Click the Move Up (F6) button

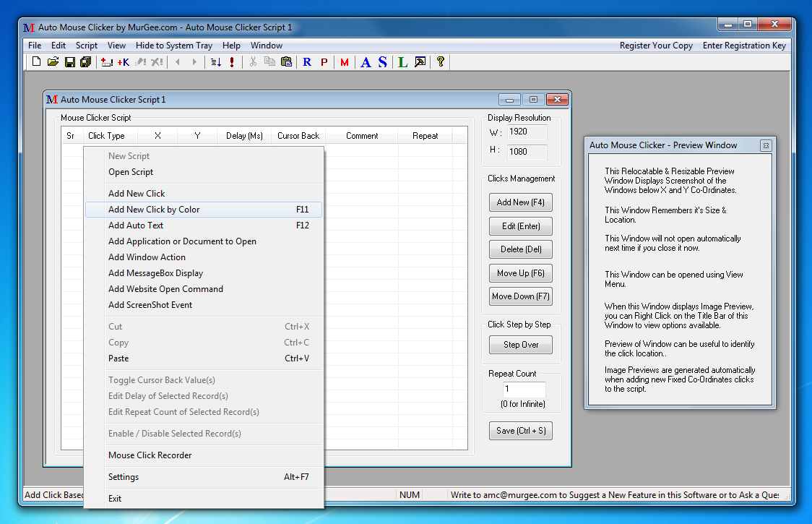tap(521, 273)
